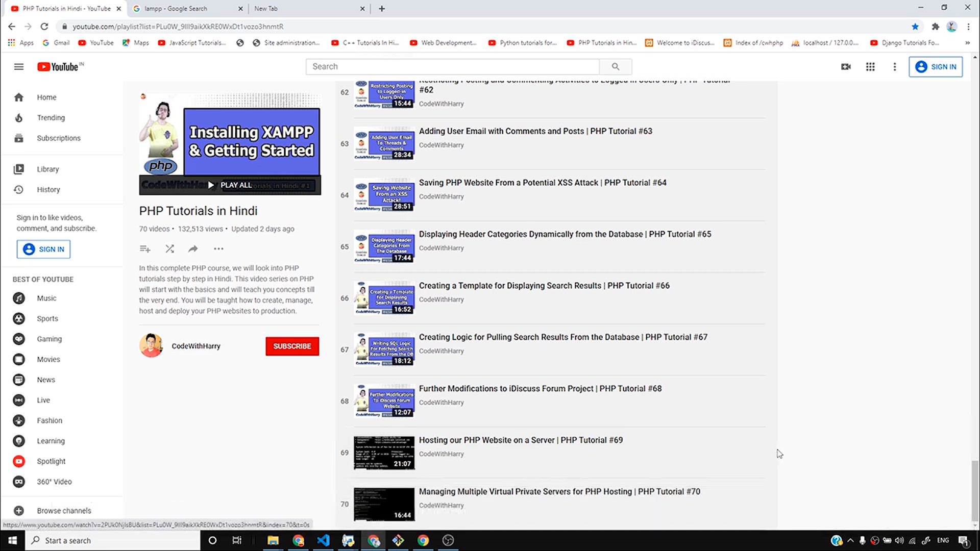Image resolution: width=980 pixels, height=551 pixels.
Task: Click the YouTube search input field
Action: coord(452,67)
